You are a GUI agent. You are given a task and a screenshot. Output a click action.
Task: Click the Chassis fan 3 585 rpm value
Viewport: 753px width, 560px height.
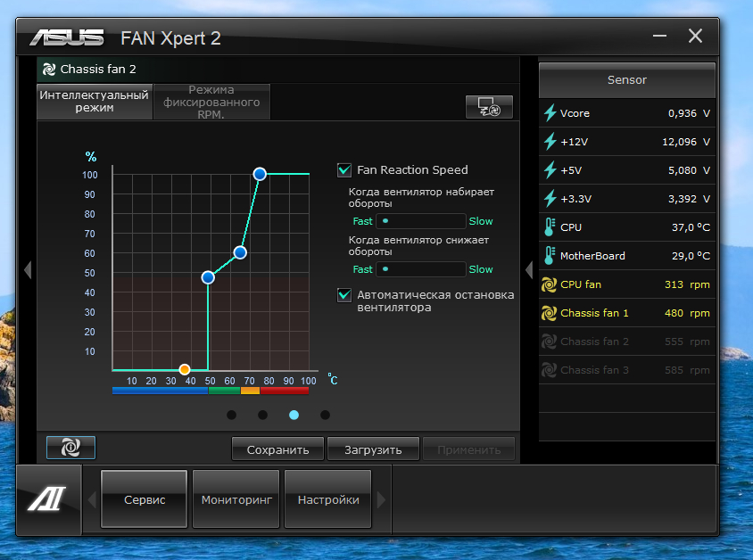point(687,370)
